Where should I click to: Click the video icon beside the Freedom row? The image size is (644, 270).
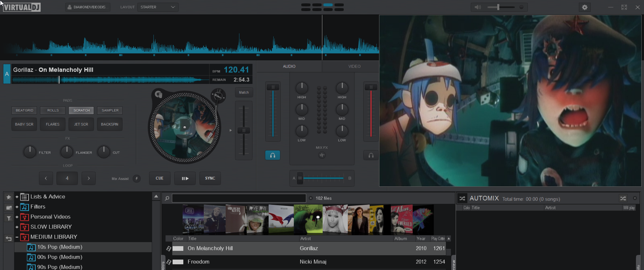pyautogui.click(x=169, y=262)
